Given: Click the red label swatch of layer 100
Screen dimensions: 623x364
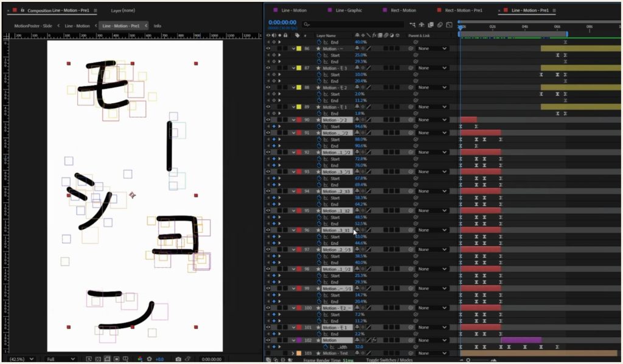Looking at the screenshot, I should coord(299,308).
